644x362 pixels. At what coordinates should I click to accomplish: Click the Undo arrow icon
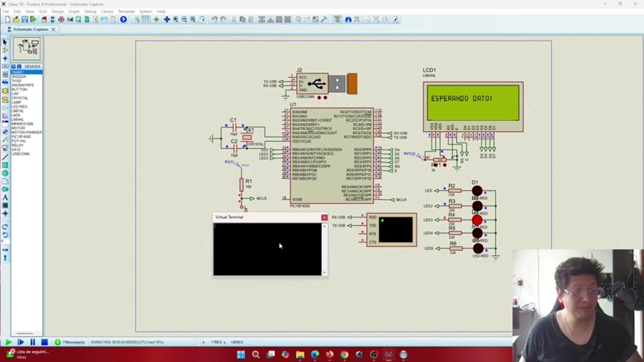pyautogui.click(x=214, y=20)
